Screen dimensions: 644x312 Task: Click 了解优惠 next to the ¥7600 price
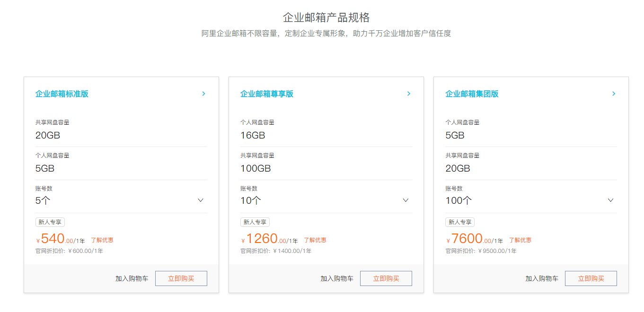(x=520, y=240)
